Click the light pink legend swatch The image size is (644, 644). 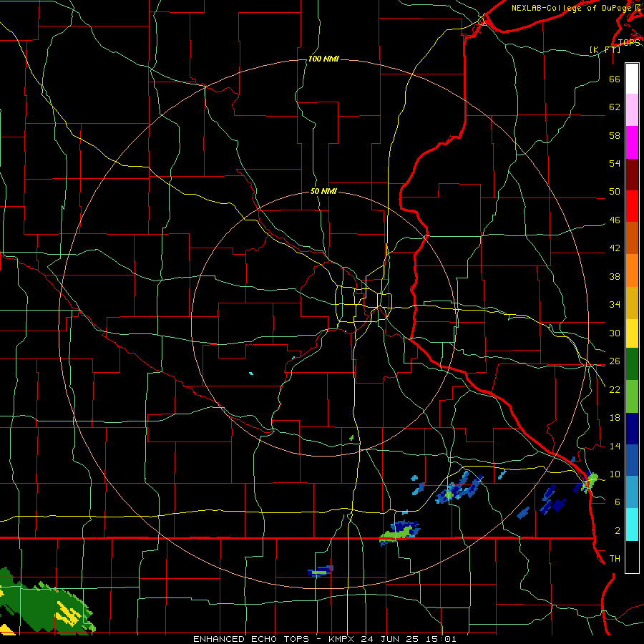tap(632, 110)
